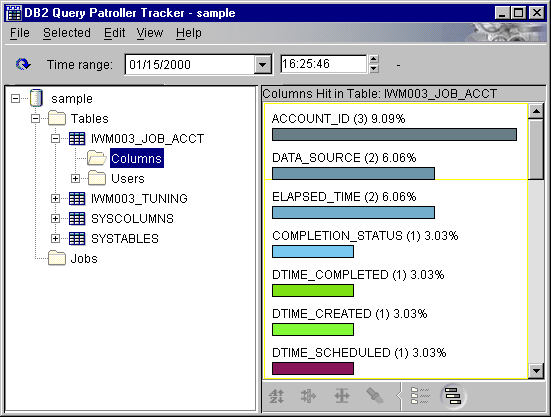Click the Users folder icon
551x417 pixels.
97,178
